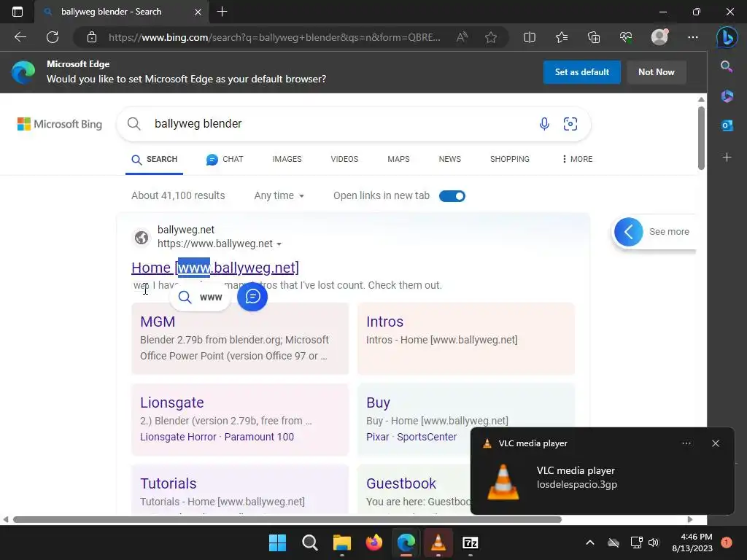
Task: Toggle Open links in new tab switch
Action: point(452,195)
